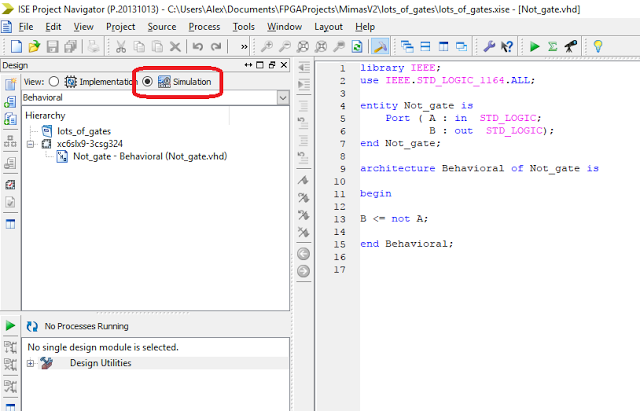Toggle the Design panel slide-out arrows
640x411 pixels.
coord(248,65)
